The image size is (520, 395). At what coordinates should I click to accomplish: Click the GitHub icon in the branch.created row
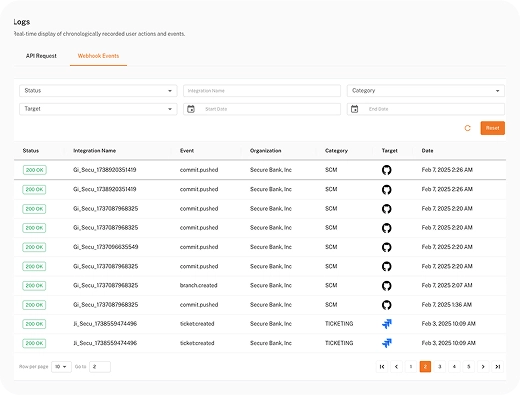pos(386,286)
